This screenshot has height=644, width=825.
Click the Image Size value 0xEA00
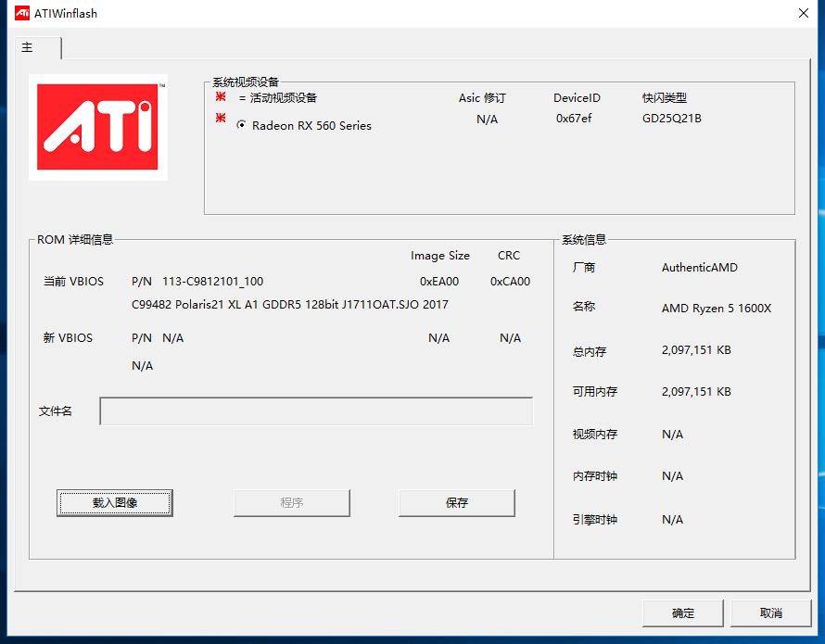[439, 282]
